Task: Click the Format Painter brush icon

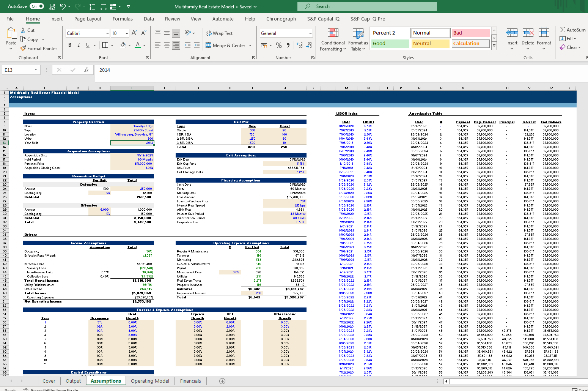Action: tap(24, 48)
